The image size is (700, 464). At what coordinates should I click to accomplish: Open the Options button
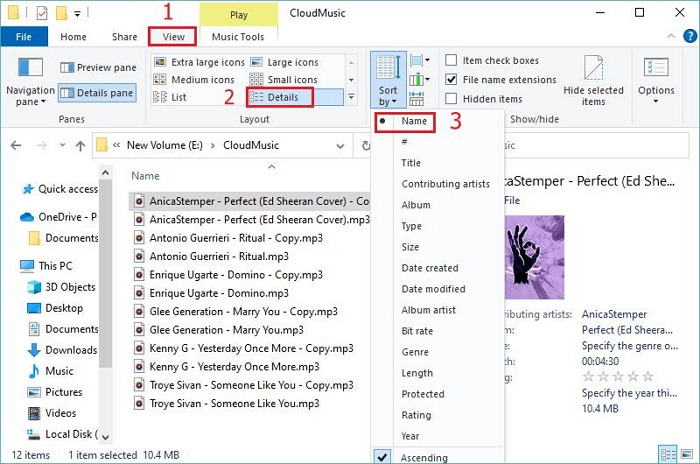[656, 80]
